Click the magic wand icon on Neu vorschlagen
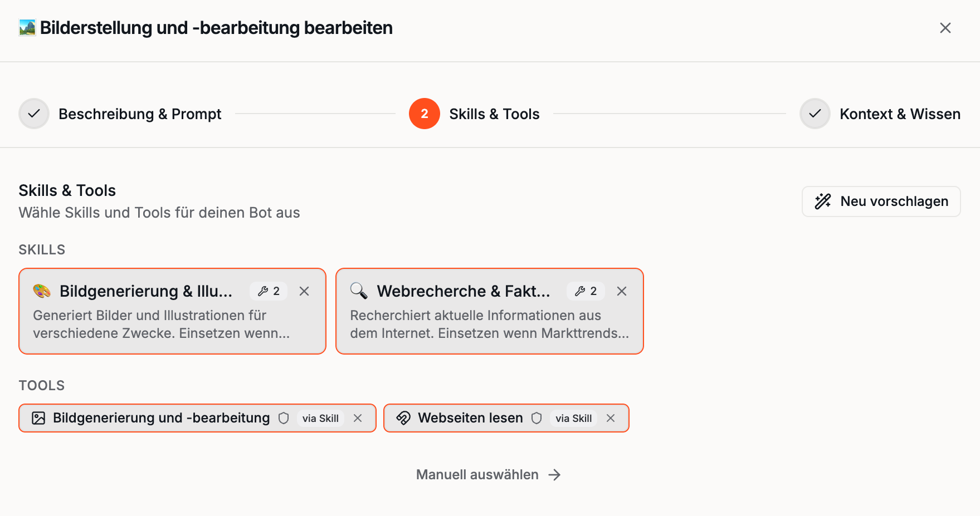This screenshot has height=516, width=980. [x=823, y=202]
